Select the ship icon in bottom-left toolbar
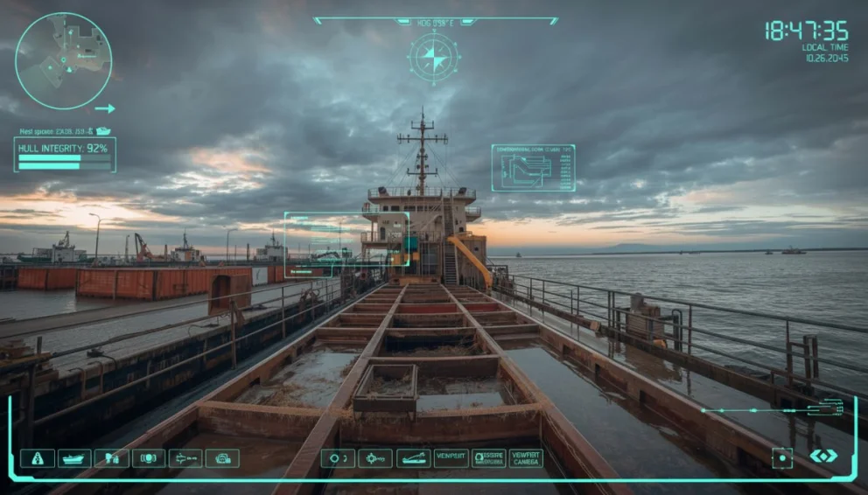The image size is (868, 495). point(74,458)
